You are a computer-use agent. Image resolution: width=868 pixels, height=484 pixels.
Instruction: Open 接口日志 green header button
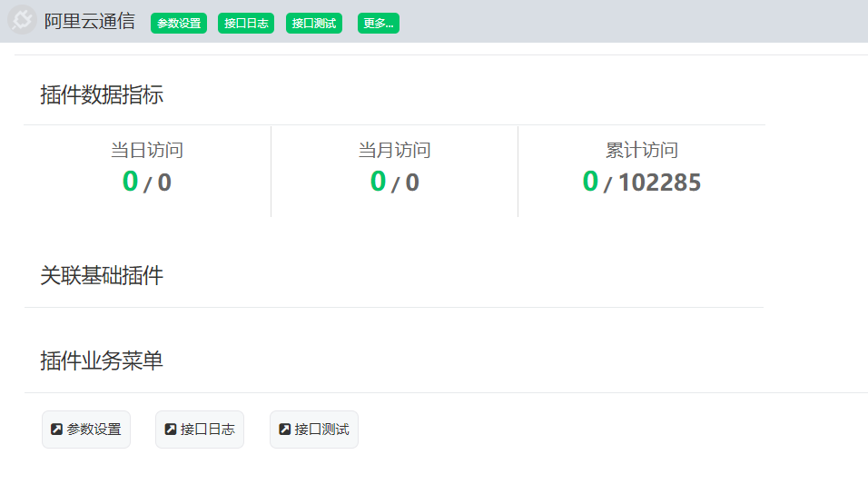(246, 24)
